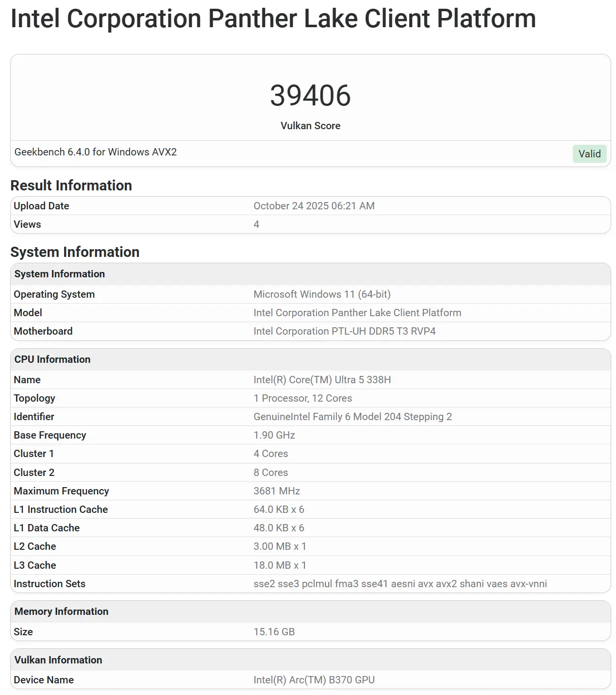Image resolution: width=616 pixels, height=695 pixels.
Task: Click the System Information table header
Action: (x=60, y=274)
